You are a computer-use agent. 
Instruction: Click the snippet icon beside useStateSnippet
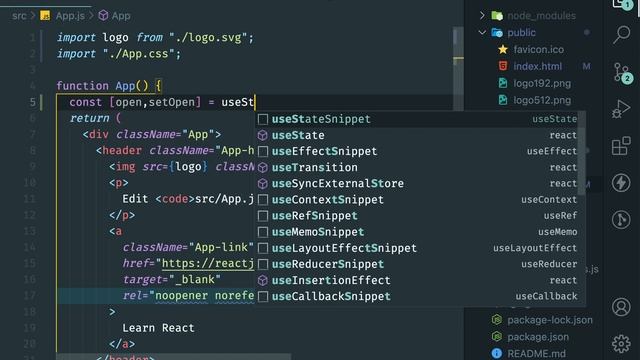click(x=263, y=119)
